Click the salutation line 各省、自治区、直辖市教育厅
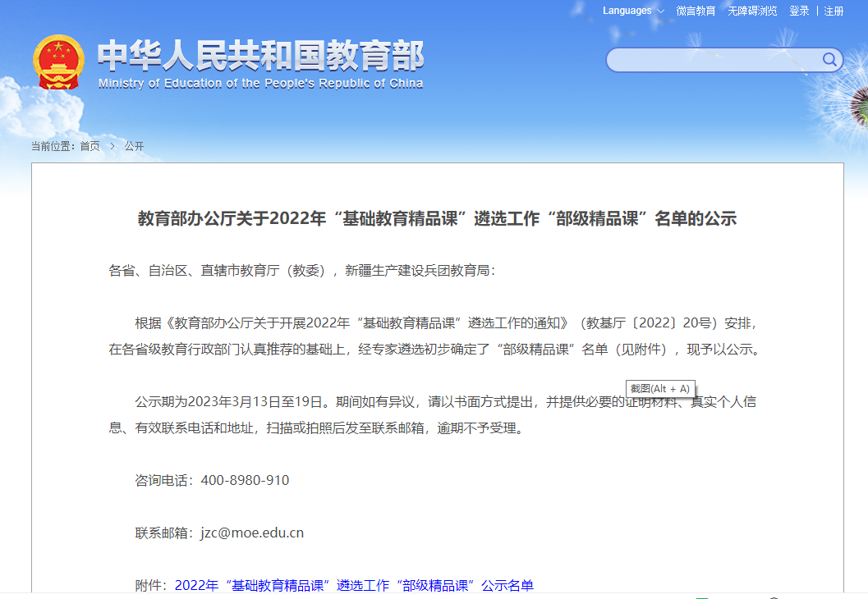 click(x=302, y=271)
